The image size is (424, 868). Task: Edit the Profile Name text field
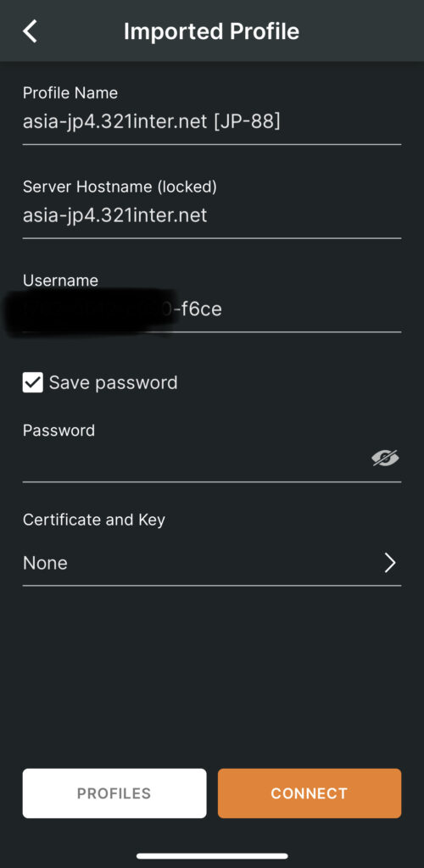point(212,121)
